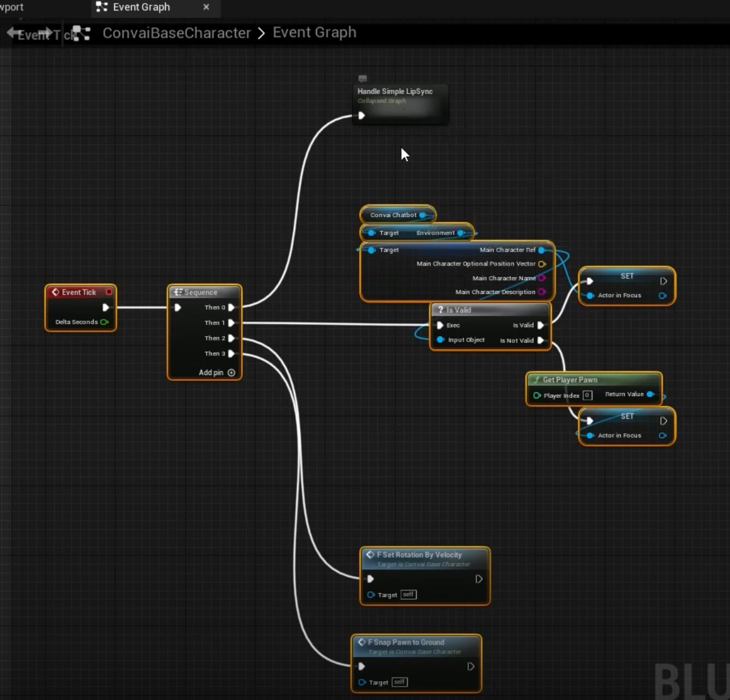Click ConvaiBaseCharacter in the breadcrumb
Image resolution: width=730 pixels, height=700 pixels.
click(176, 33)
